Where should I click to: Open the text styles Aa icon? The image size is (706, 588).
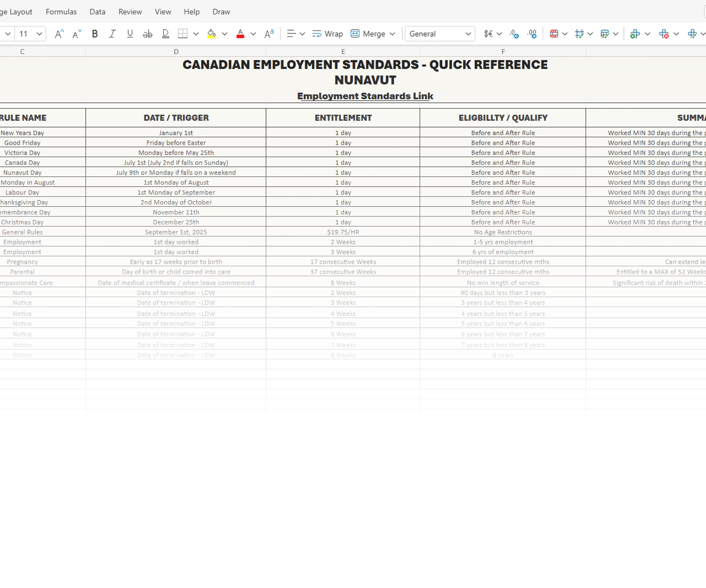(x=269, y=34)
